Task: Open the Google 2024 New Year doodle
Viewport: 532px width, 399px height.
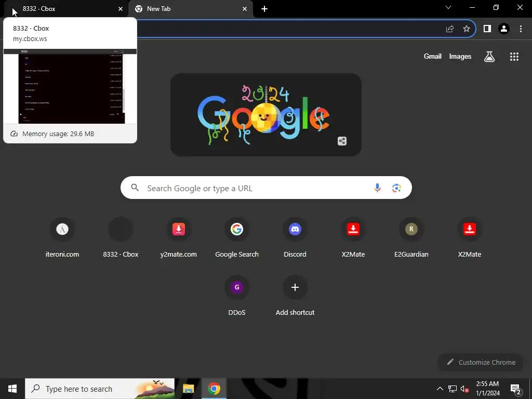Action: (265, 115)
